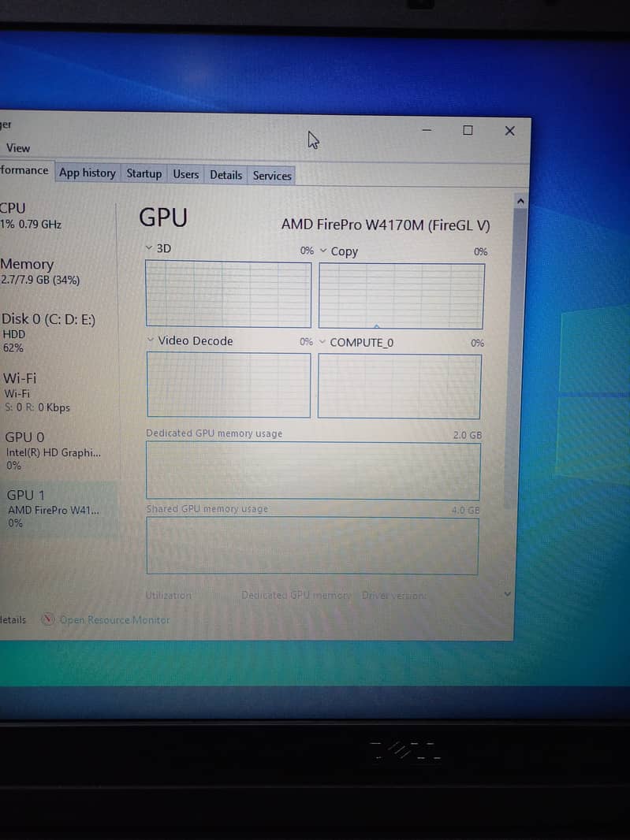Viewport: 630px width, 840px height.
Task: Open the Video Decode engine dropdown
Action: click(151, 340)
